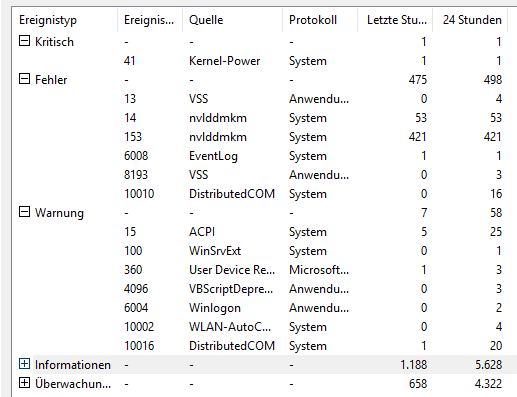Select nvlddmkm source in event 14 row
517x397 pixels.
(x=218, y=118)
